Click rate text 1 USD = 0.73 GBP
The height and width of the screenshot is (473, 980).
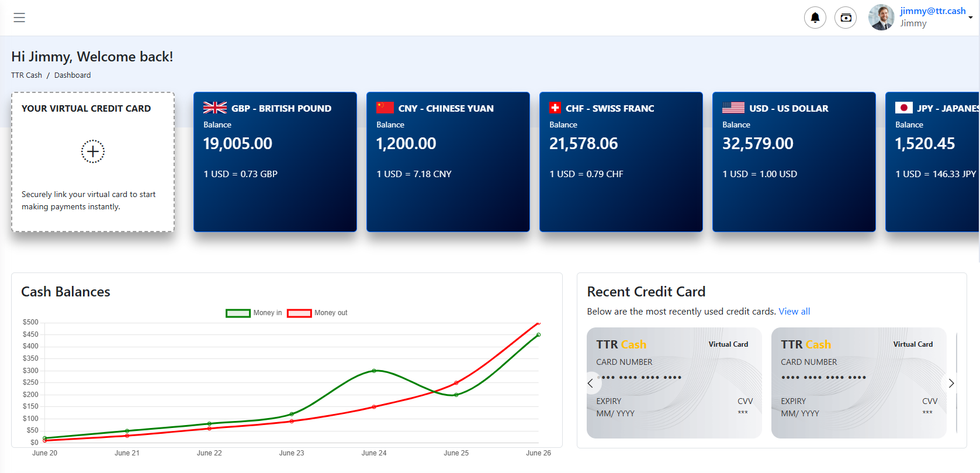coord(240,174)
